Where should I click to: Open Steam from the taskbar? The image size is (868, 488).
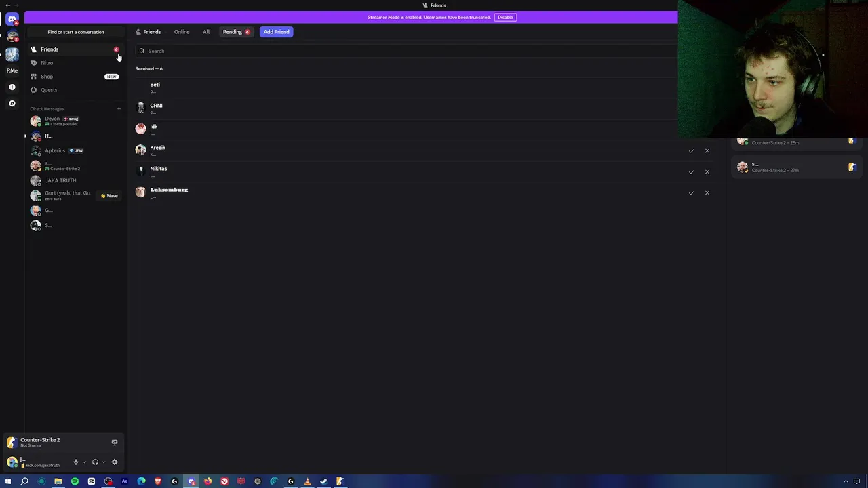[x=323, y=481]
